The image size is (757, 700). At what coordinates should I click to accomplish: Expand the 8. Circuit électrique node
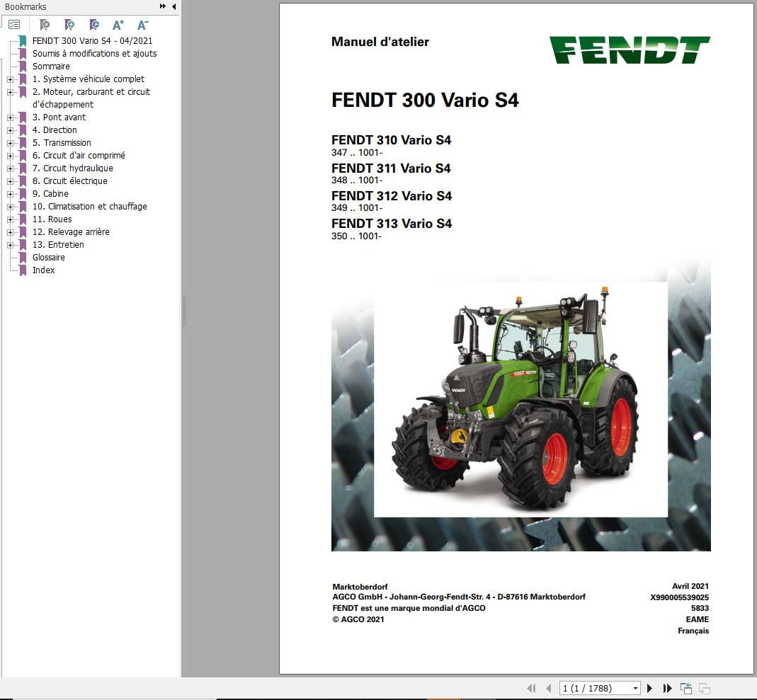pos(10,181)
